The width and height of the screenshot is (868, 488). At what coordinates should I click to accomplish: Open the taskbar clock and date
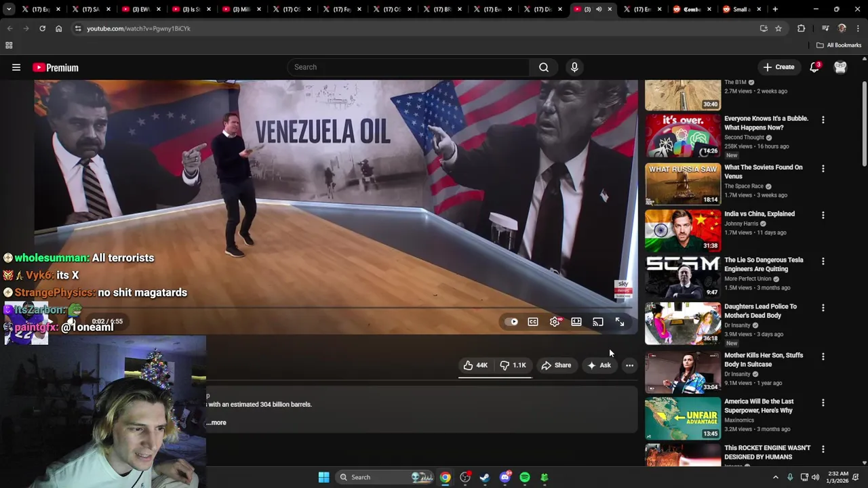click(x=838, y=477)
